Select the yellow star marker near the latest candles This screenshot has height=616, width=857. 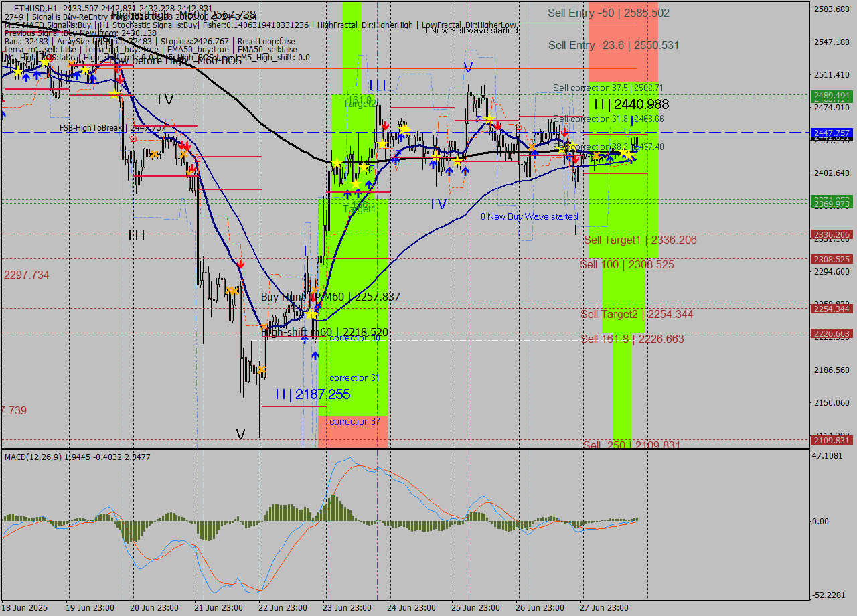click(626, 155)
